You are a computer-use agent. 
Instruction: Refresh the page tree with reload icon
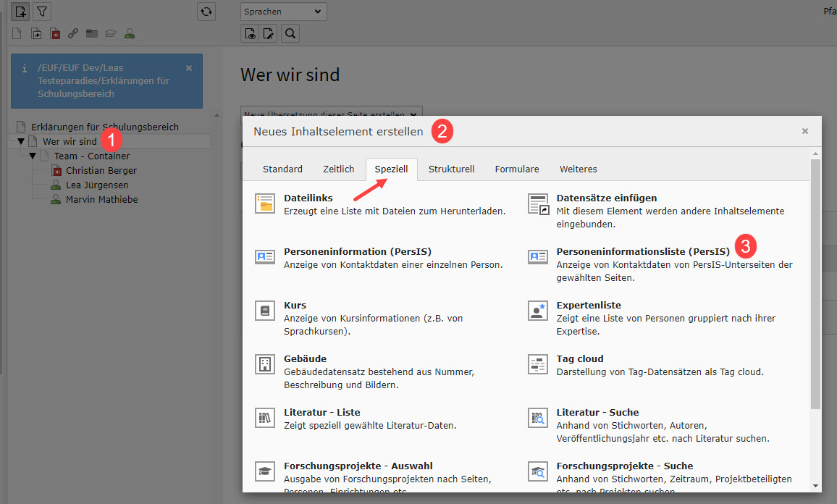(x=206, y=12)
